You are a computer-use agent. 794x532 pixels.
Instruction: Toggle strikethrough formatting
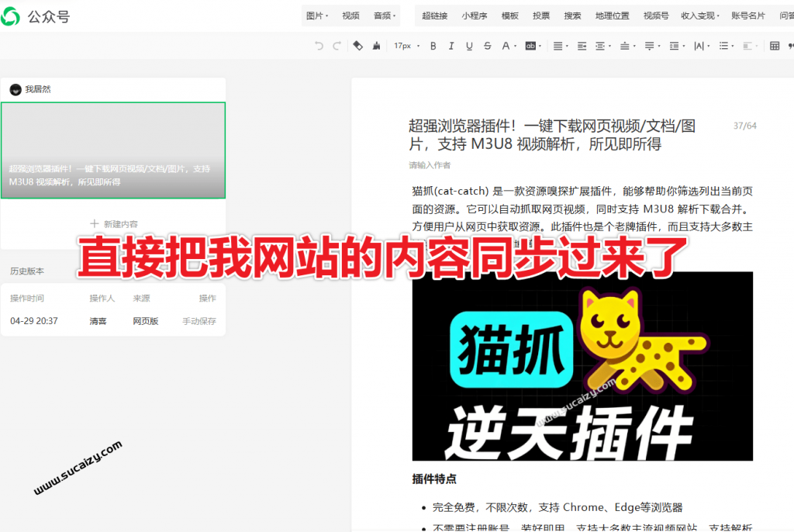(x=487, y=46)
